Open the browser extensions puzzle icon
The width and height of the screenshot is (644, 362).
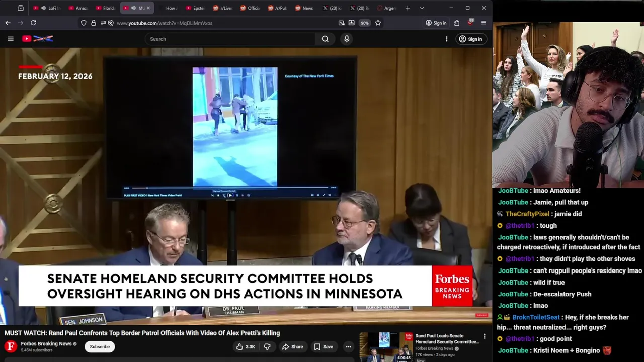point(457,23)
